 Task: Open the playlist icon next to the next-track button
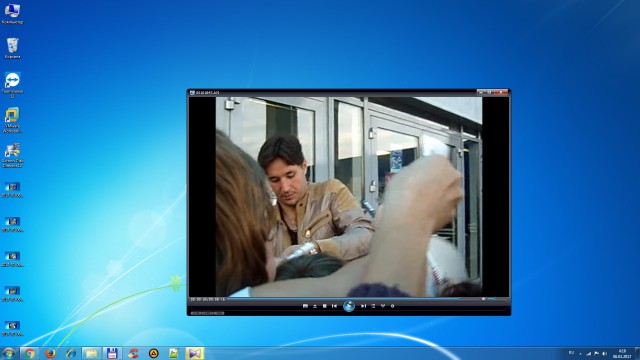tap(373, 306)
